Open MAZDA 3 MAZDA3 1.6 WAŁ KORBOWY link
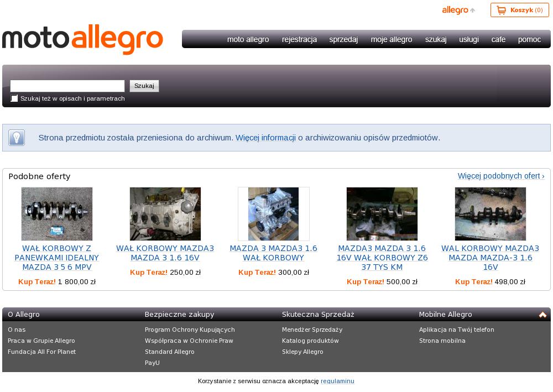The image size is (553, 392). pyautogui.click(x=274, y=253)
